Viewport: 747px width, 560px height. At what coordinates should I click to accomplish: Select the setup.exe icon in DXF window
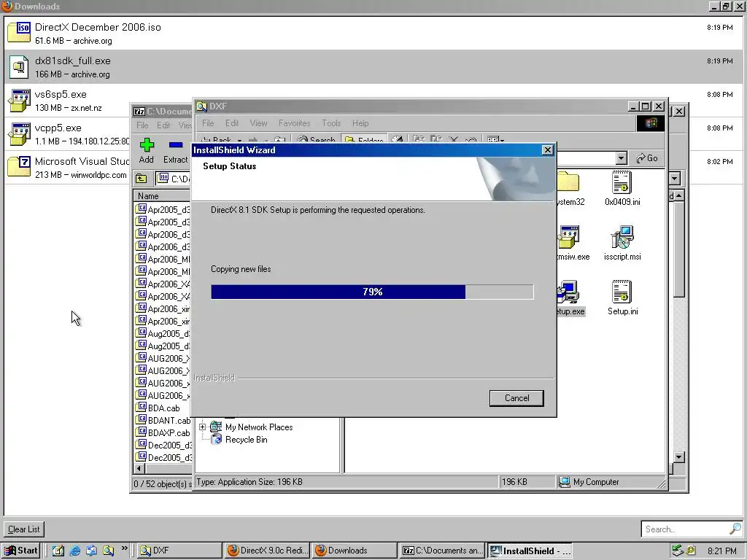[x=568, y=292]
